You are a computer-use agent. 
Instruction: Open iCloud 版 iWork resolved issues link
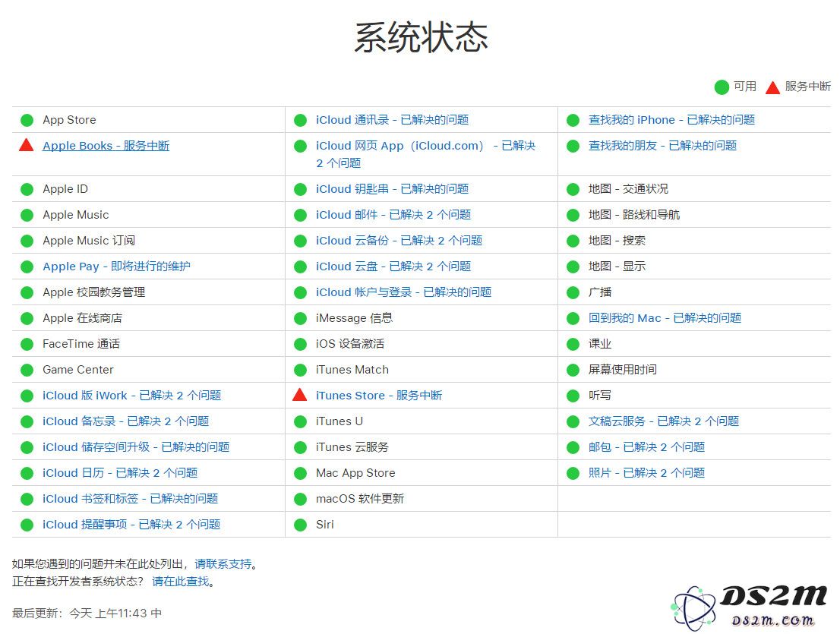(x=132, y=396)
